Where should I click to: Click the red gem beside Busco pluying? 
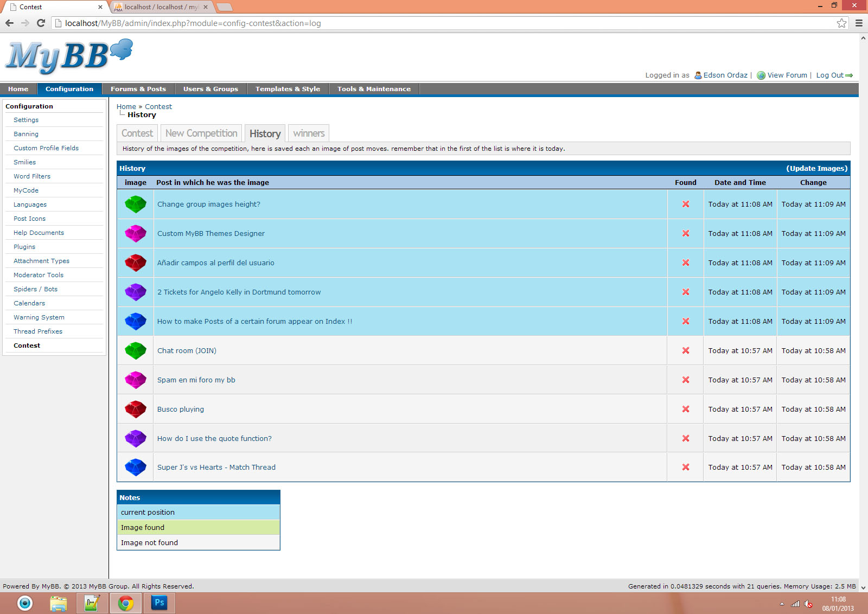pos(136,410)
